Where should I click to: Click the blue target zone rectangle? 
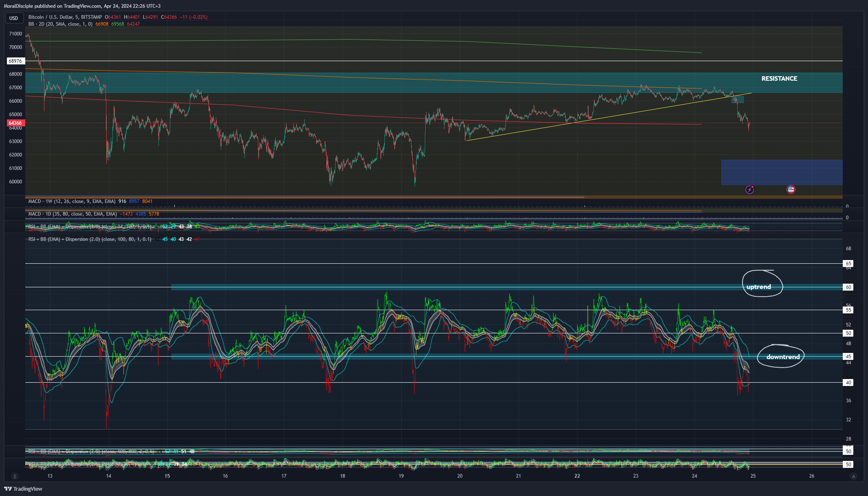point(782,172)
